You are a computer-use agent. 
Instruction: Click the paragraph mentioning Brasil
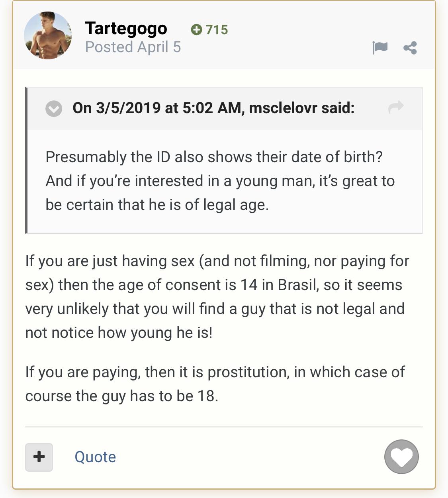(x=217, y=297)
